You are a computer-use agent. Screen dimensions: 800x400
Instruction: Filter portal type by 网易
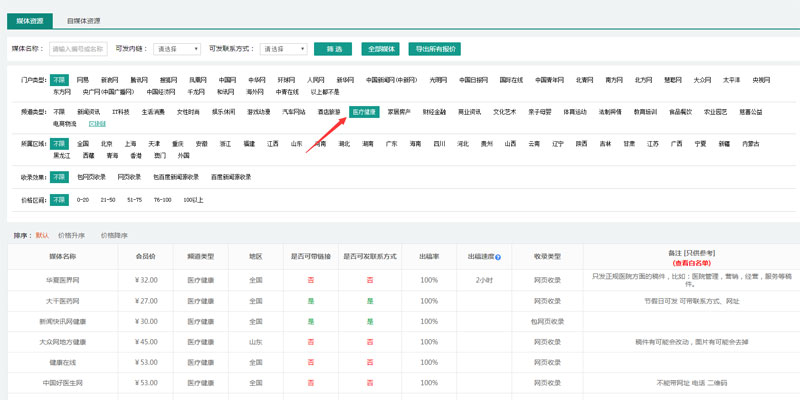[83, 80]
